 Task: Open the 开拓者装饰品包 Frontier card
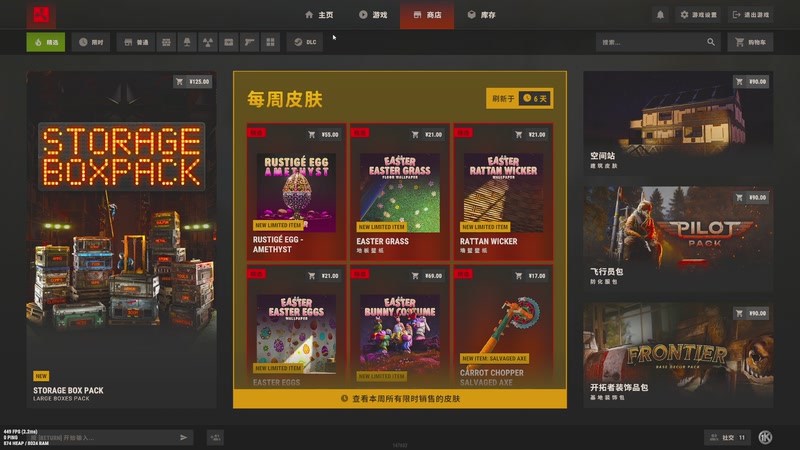coord(678,355)
